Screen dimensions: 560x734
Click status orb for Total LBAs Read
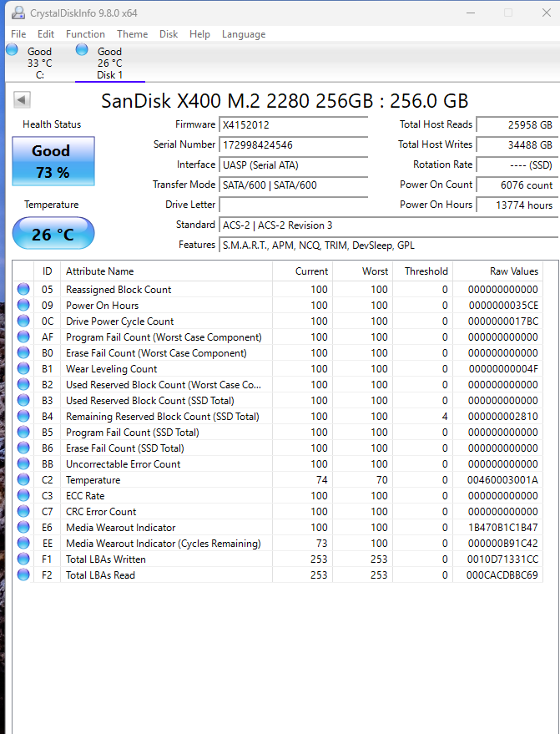click(23, 575)
